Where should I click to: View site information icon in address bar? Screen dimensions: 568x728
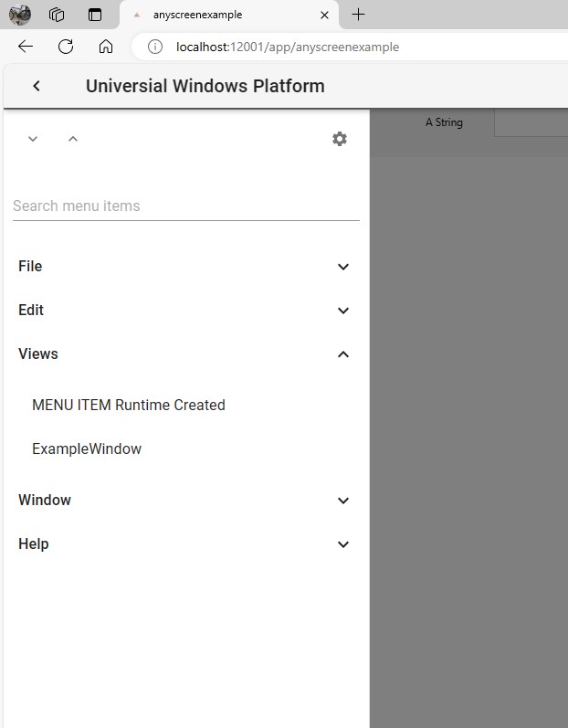tap(155, 47)
